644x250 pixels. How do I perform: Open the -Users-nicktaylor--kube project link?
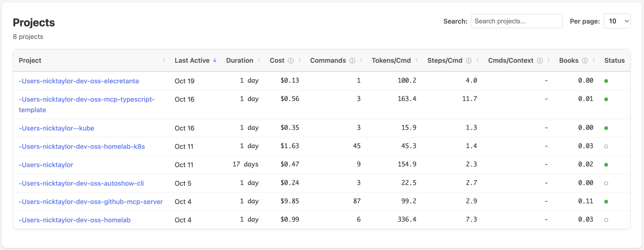(56, 128)
